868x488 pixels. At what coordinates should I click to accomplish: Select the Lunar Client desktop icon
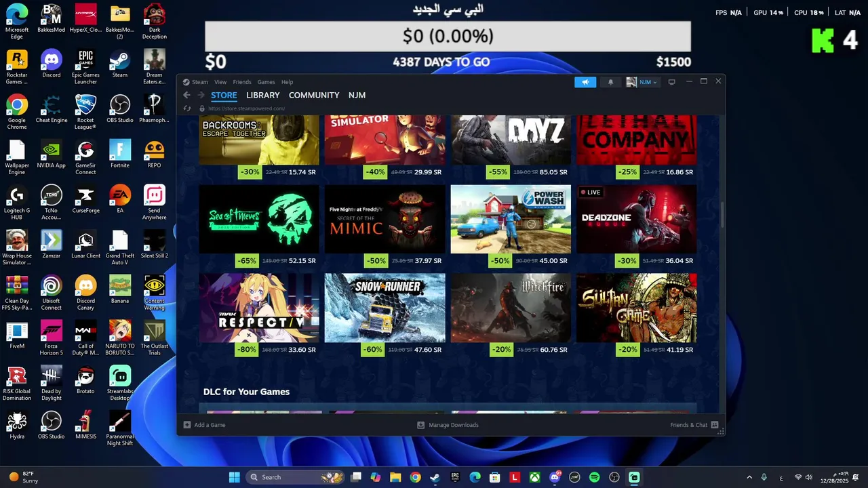tap(85, 245)
